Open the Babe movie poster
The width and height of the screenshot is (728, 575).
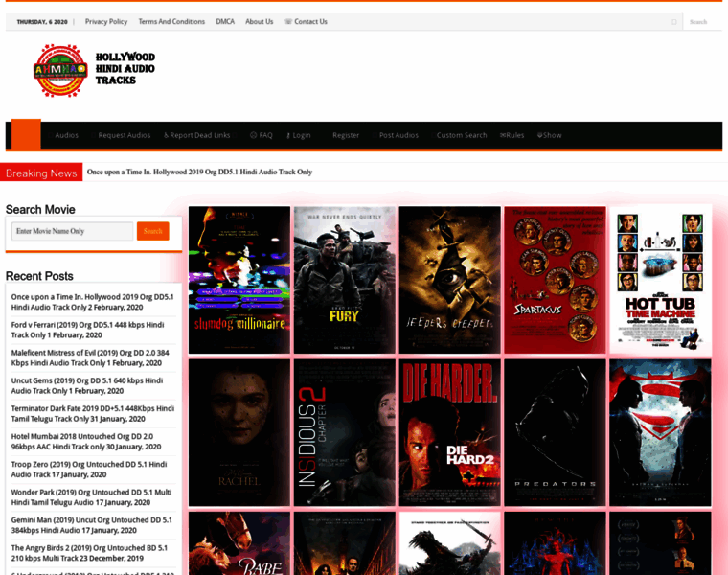point(239,543)
